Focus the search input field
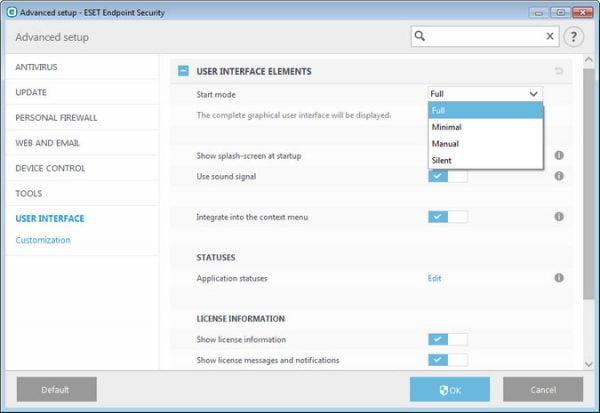The height and width of the screenshot is (413, 600). tap(485, 36)
